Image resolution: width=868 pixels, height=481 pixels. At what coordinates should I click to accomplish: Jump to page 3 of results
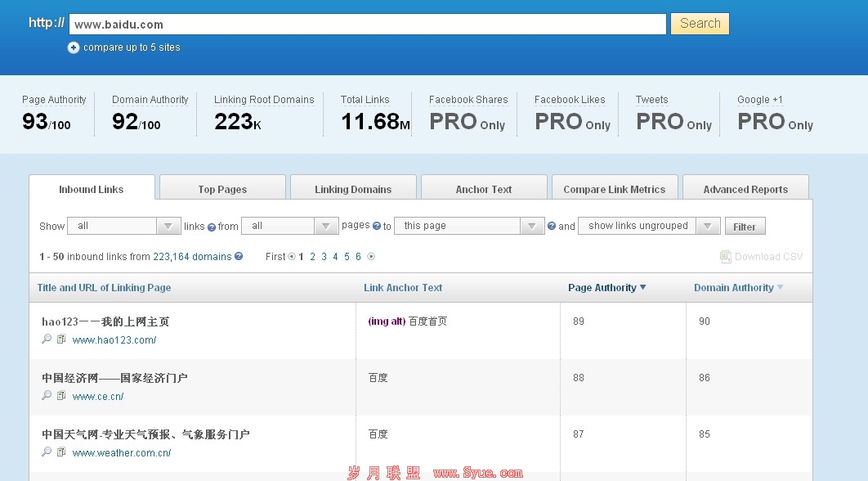[x=324, y=257]
